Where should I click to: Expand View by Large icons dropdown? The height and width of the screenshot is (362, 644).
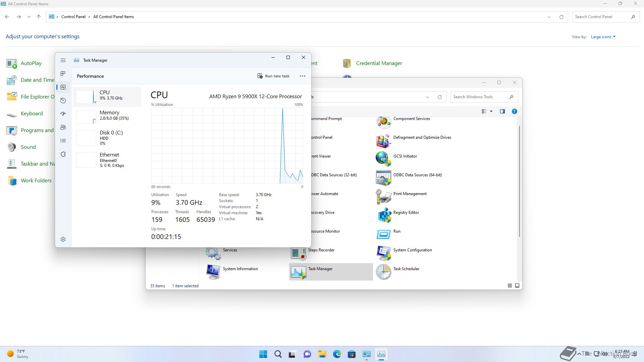point(603,37)
